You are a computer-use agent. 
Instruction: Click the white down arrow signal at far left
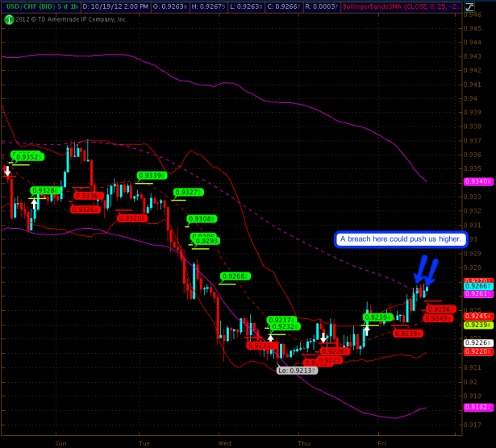[x=8, y=171]
